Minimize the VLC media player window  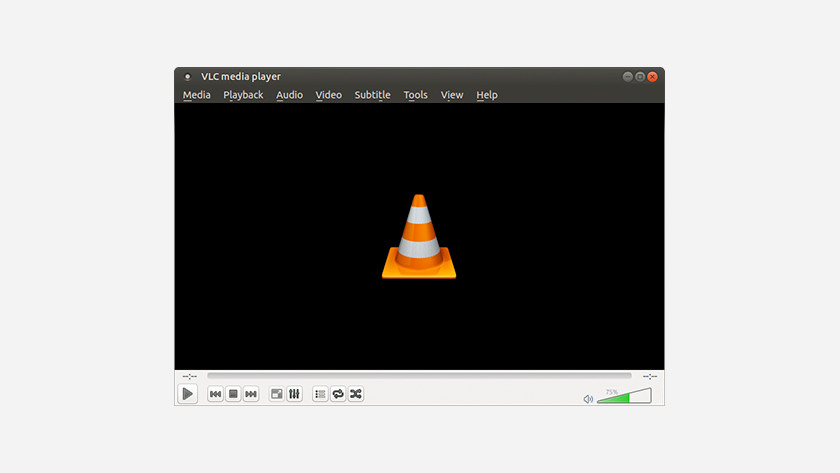[x=627, y=77]
